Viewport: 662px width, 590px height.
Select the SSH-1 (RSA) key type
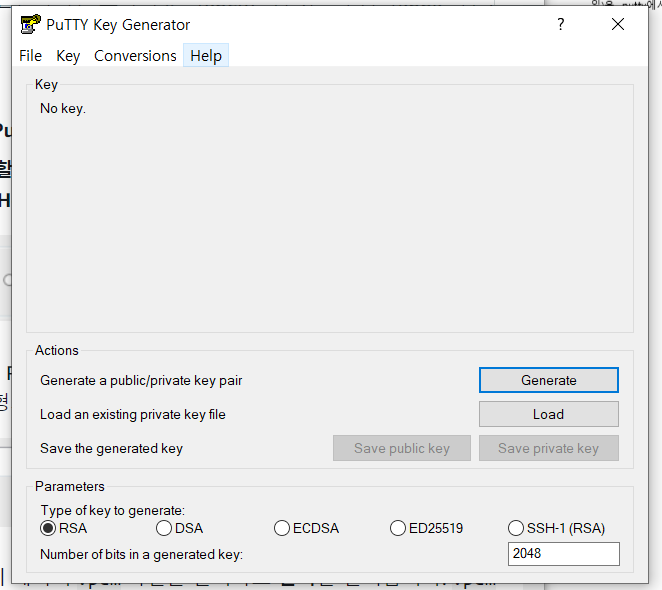click(x=557, y=528)
